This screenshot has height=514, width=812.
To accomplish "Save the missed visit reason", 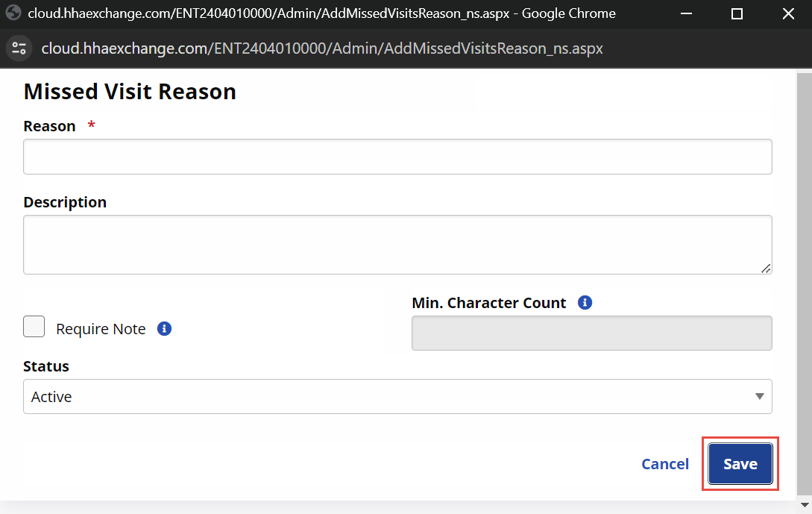I will (740, 464).
